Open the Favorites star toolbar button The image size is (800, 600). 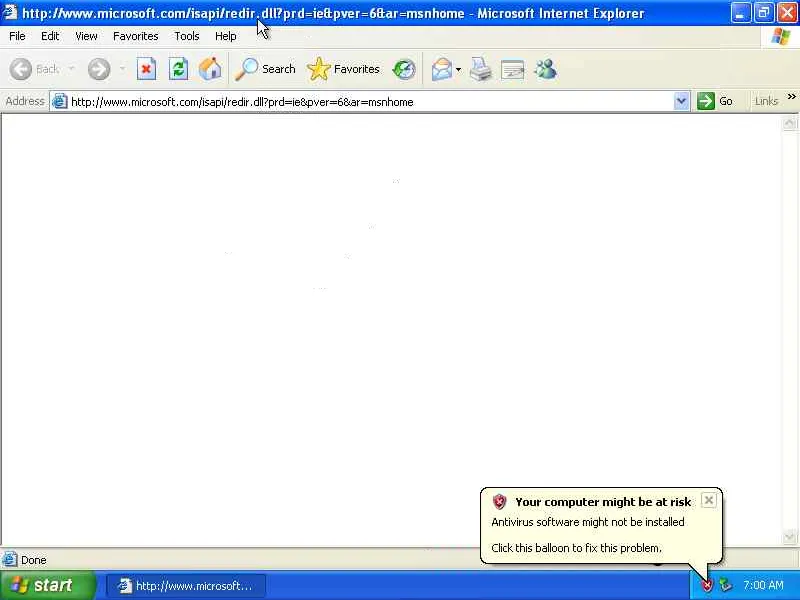[x=343, y=69]
